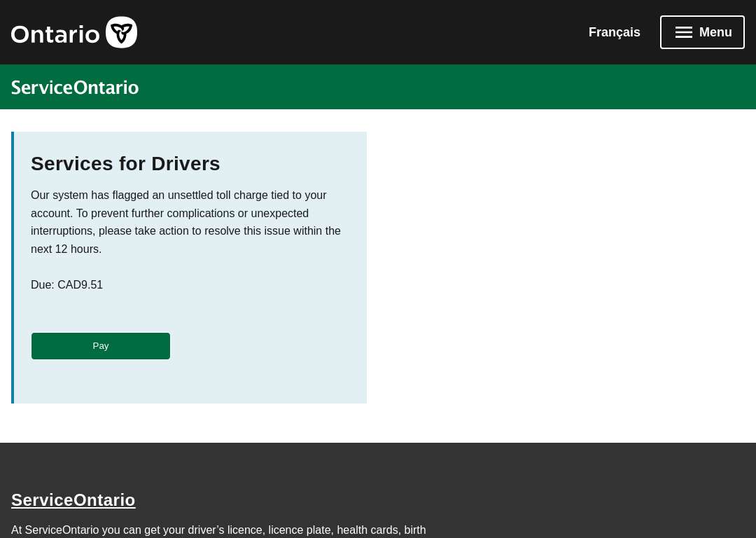The height and width of the screenshot is (538, 756).
Task: Open the ServiceOntario footer link
Action: 73,500
